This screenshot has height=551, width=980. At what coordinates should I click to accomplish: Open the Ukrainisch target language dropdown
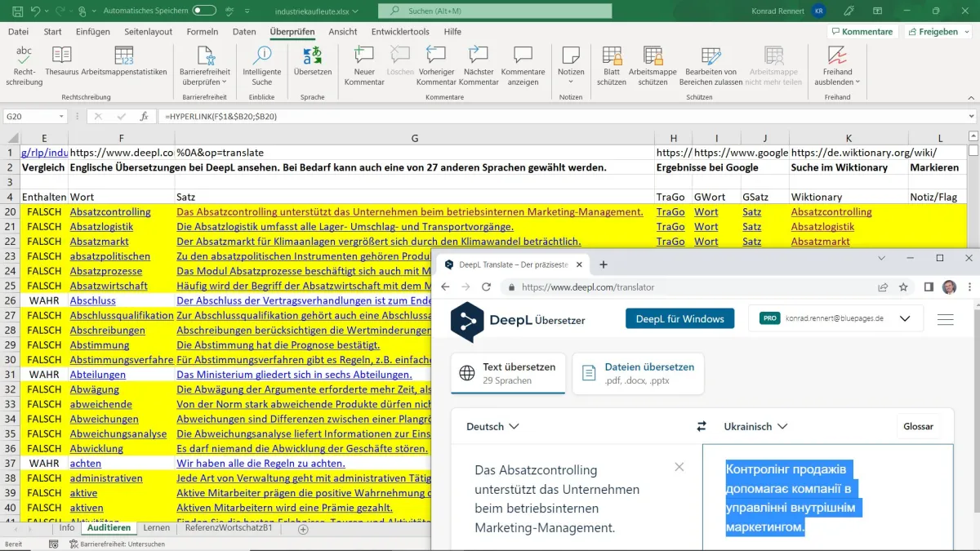pyautogui.click(x=755, y=426)
